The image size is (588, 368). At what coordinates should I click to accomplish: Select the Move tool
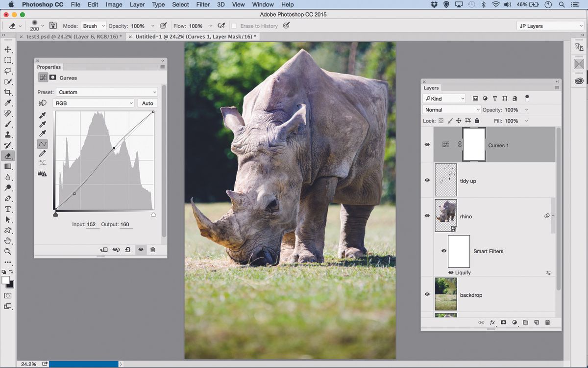click(x=8, y=49)
